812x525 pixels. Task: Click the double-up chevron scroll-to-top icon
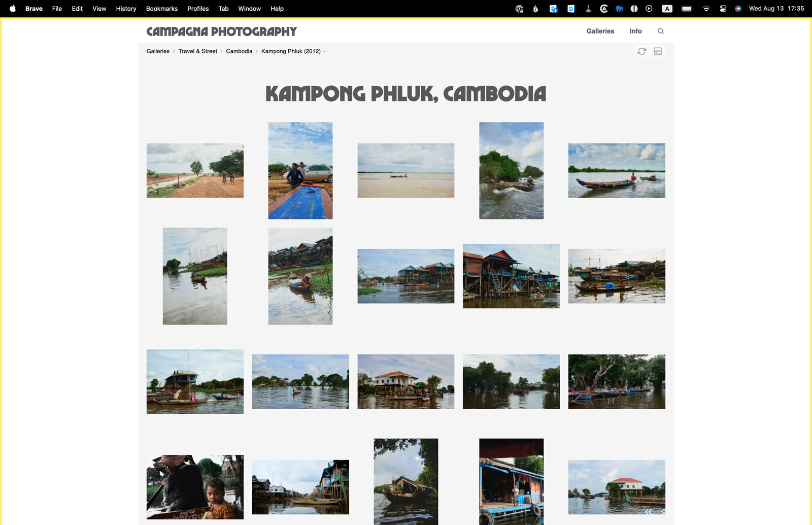point(663,511)
